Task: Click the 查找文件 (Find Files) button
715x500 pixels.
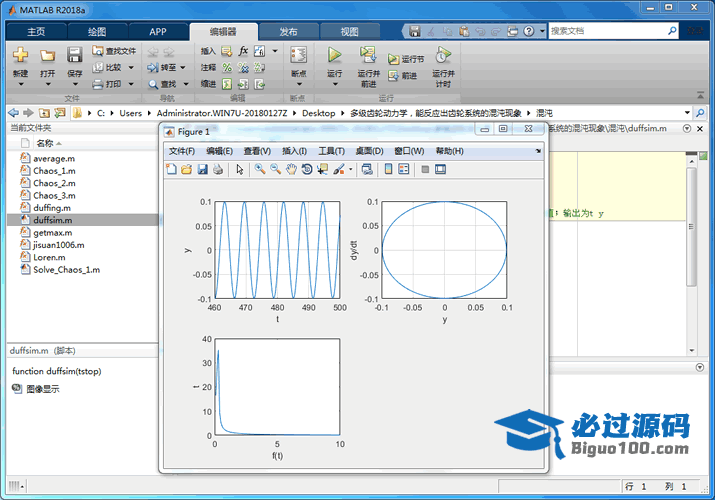Action: [114, 51]
